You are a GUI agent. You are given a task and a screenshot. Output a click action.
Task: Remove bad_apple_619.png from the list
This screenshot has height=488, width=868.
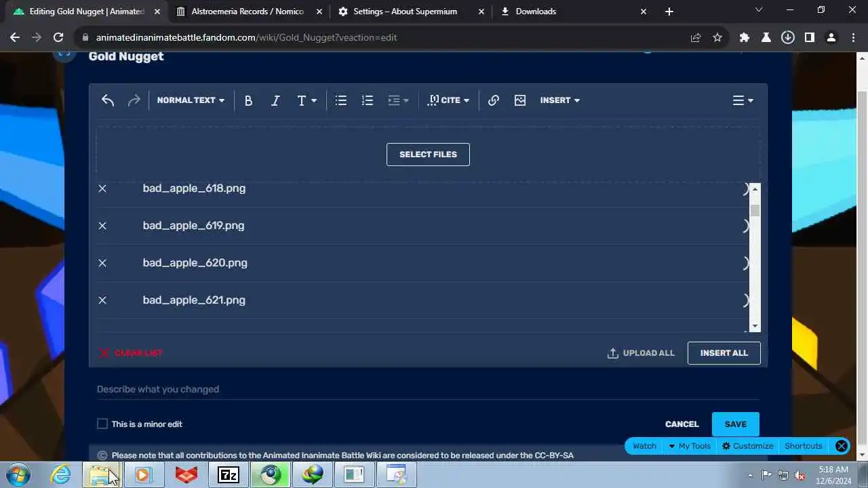point(102,226)
